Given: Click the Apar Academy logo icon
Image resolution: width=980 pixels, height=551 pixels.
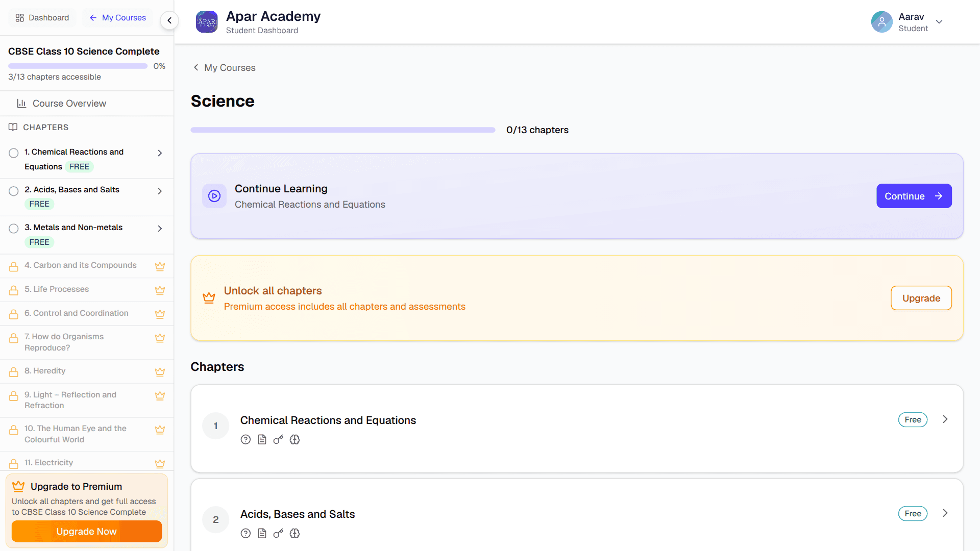Looking at the screenshot, I should click(x=207, y=22).
